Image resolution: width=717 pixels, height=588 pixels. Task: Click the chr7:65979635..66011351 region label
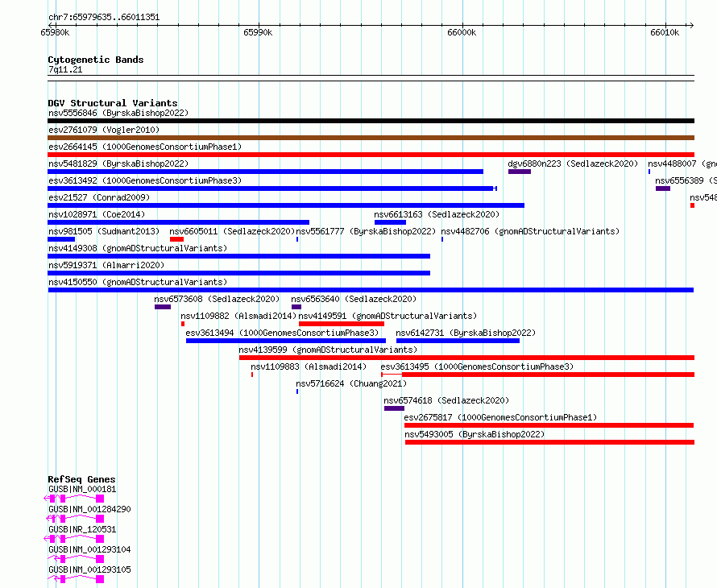[104, 18]
